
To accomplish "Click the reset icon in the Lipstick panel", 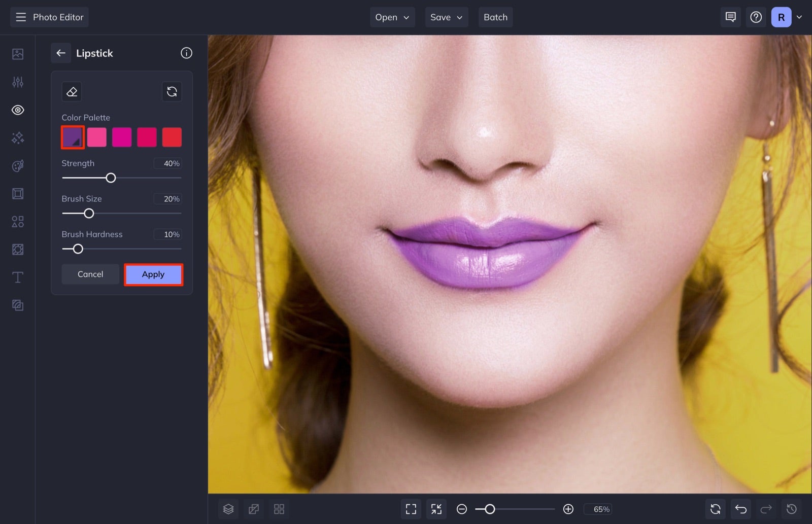I will click(172, 91).
